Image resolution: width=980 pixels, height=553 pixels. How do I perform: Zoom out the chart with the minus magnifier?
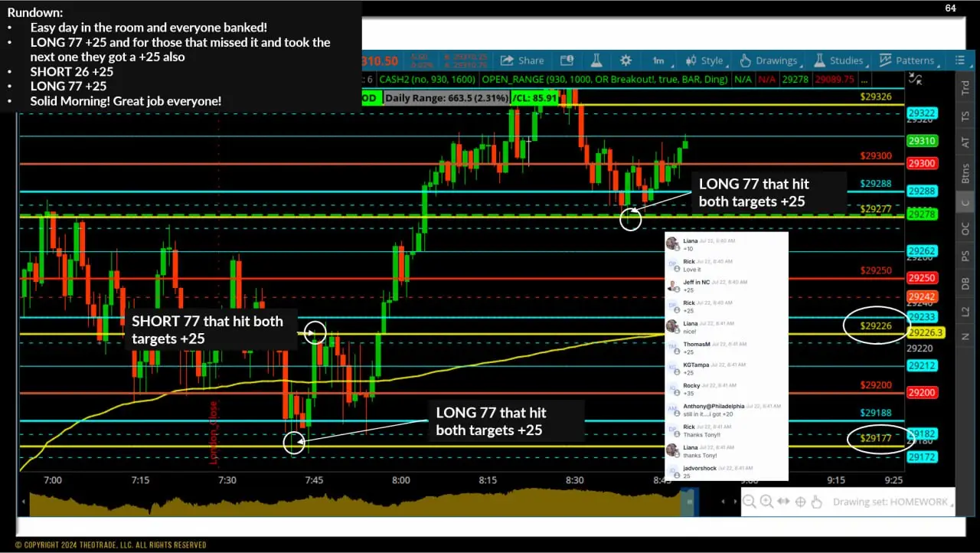click(750, 502)
